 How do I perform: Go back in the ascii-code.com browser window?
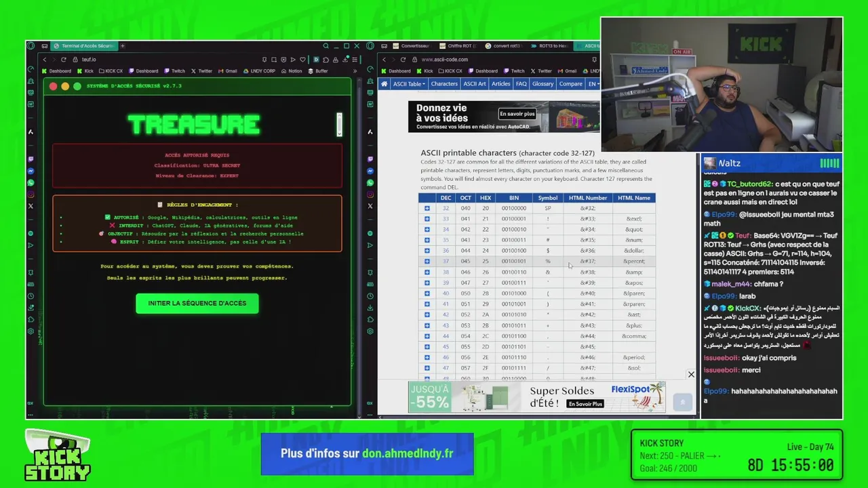pos(384,60)
